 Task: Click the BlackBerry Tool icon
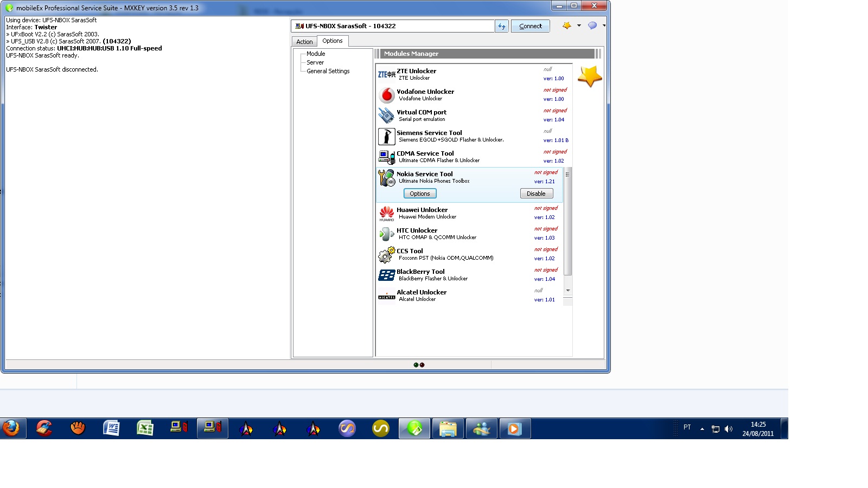coord(386,275)
